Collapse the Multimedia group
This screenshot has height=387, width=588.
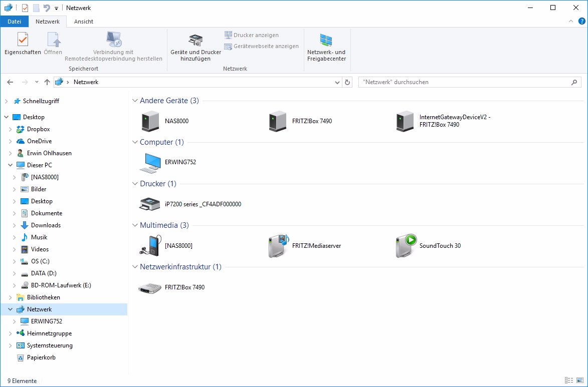135,225
